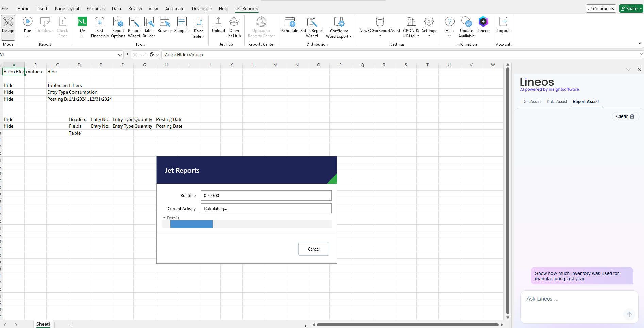Image resolution: width=644 pixels, height=328 pixels.
Task: Open Jet Hub
Action: (234, 27)
